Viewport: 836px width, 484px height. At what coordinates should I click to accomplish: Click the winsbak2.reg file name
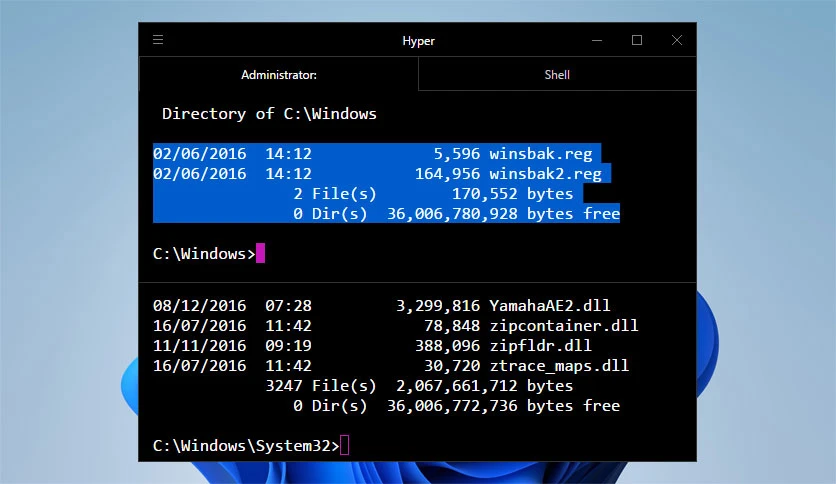click(545, 174)
